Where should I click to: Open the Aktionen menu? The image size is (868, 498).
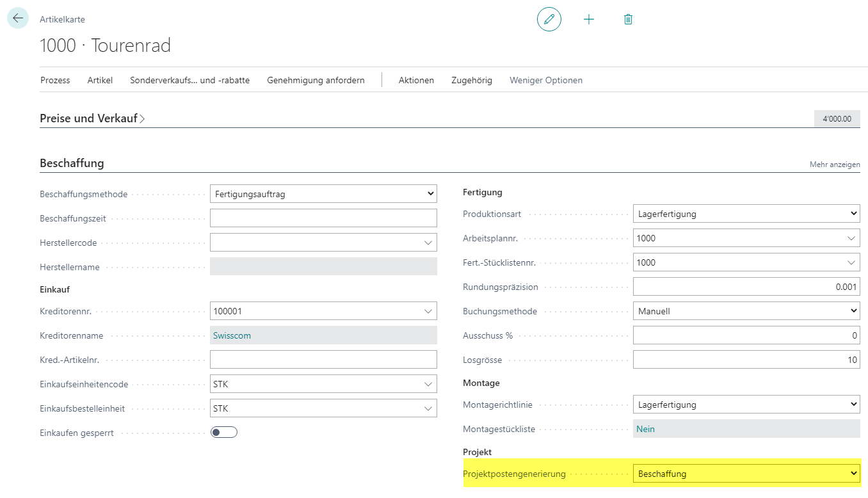[416, 80]
